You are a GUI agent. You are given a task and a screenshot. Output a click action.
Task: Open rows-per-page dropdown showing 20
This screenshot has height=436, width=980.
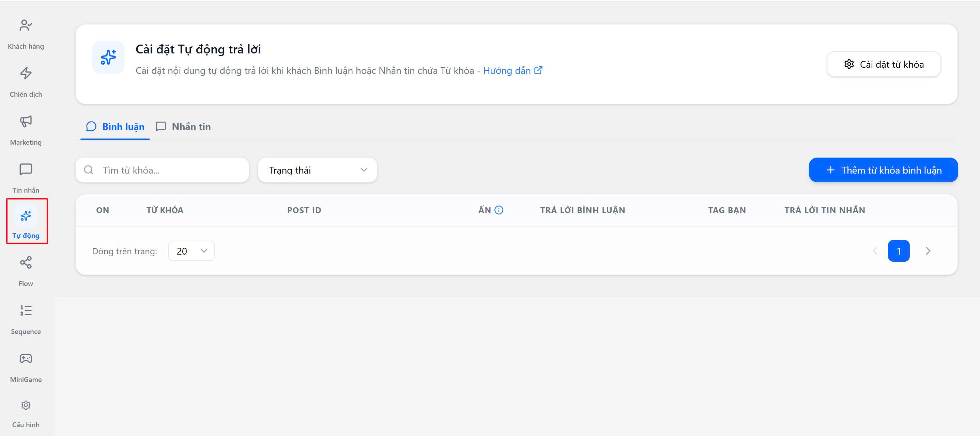pyautogui.click(x=191, y=251)
